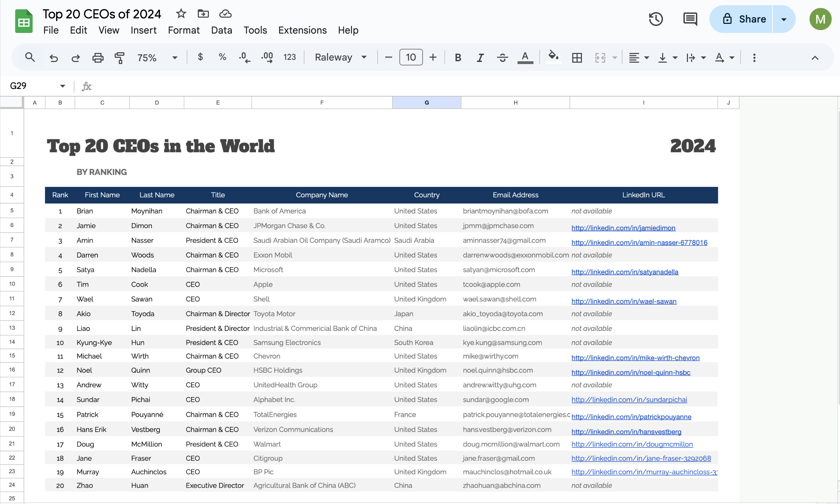Click the increase decimal places icon
The height and width of the screenshot is (504, 840).
pyautogui.click(x=267, y=57)
